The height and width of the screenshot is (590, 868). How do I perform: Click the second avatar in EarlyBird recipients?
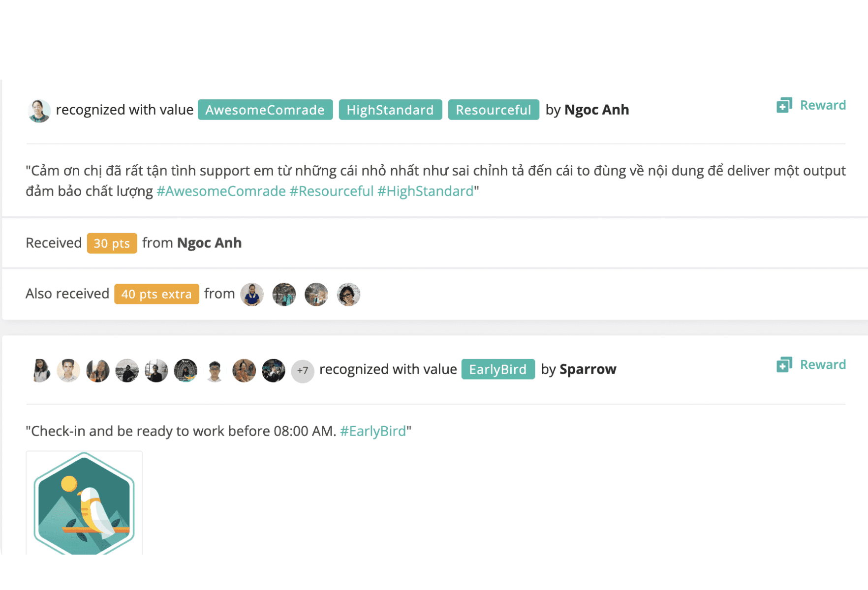coord(68,371)
